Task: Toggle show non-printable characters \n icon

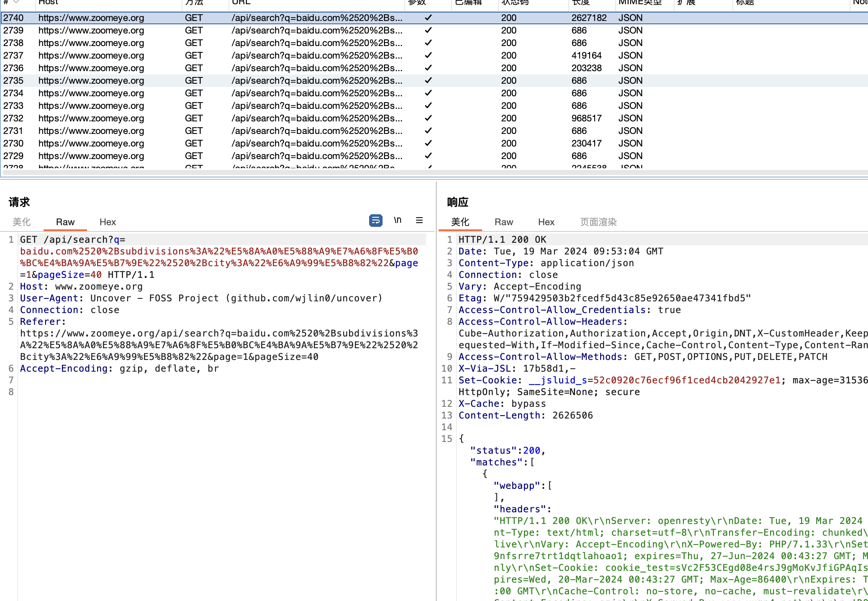Action: point(398,220)
